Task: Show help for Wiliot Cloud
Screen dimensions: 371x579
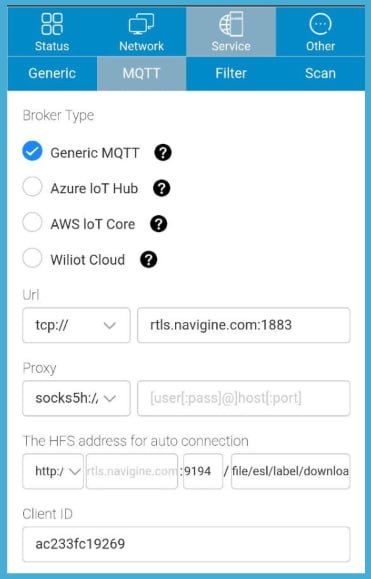Action: (149, 260)
